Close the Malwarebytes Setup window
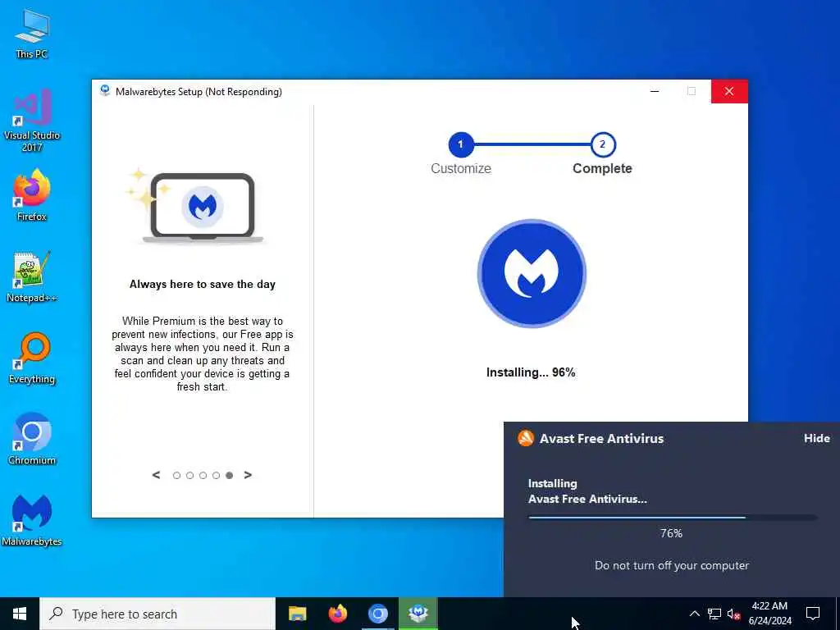The height and width of the screenshot is (630, 840). [729, 92]
